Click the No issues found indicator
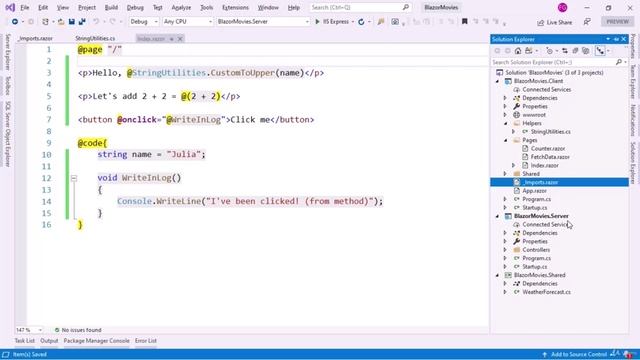 pos(78,330)
